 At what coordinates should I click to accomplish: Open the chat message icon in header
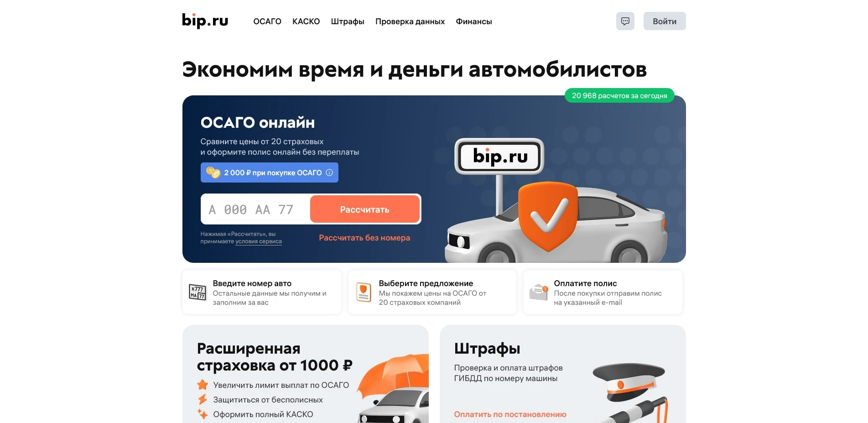[625, 21]
